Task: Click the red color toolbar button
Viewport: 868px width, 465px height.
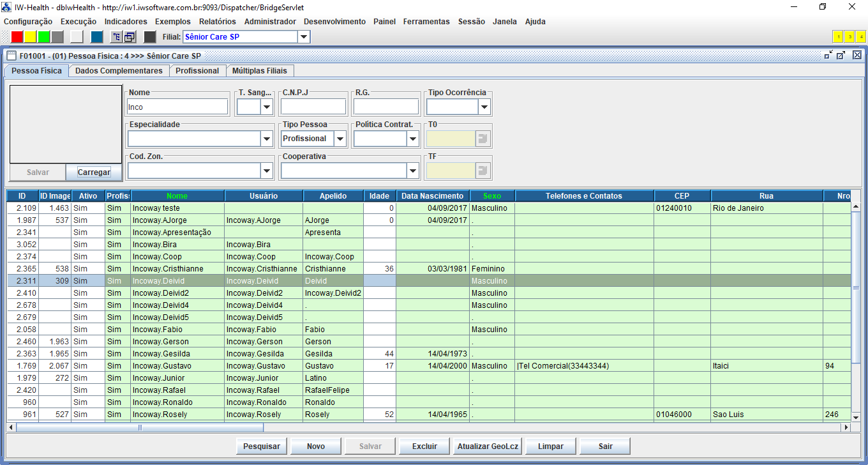Action: [17, 37]
